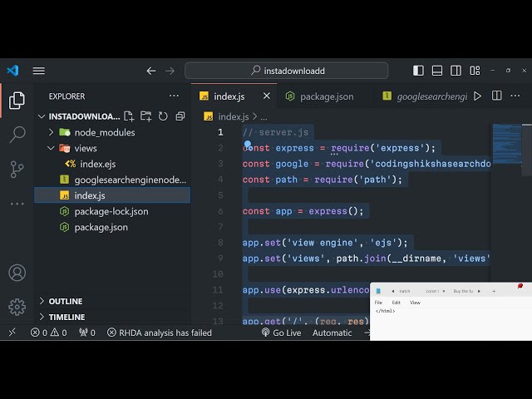Open the Accounts icon in activity bar
The image size is (532, 399).
tap(17, 273)
